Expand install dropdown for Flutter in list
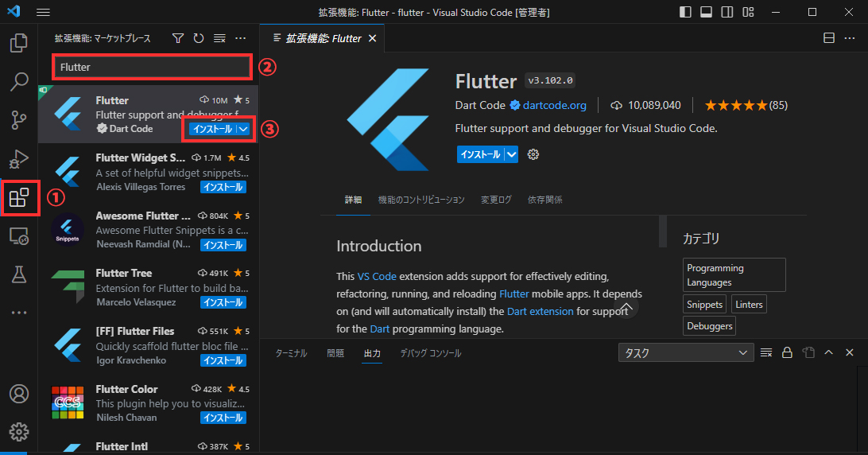 coord(244,129)
